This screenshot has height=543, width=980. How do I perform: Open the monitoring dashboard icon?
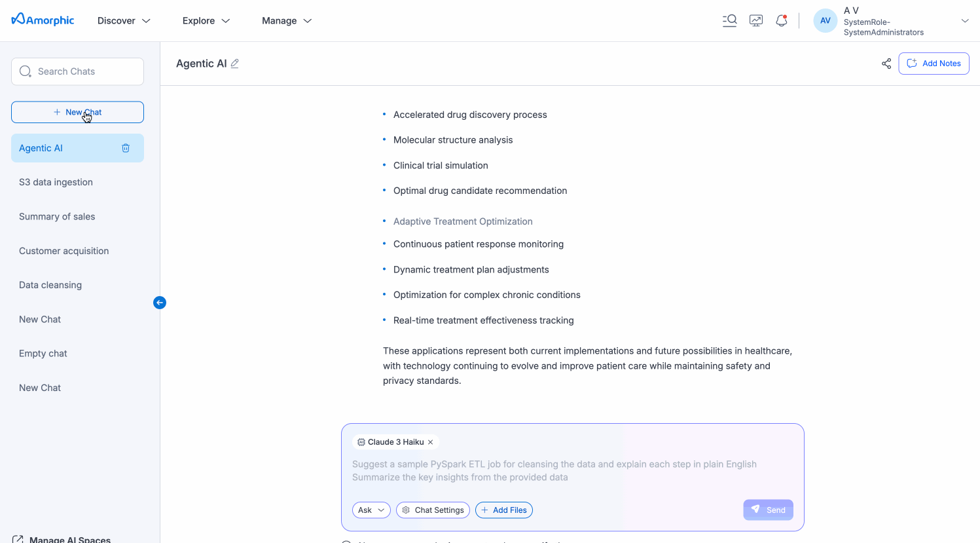[756, 20]
